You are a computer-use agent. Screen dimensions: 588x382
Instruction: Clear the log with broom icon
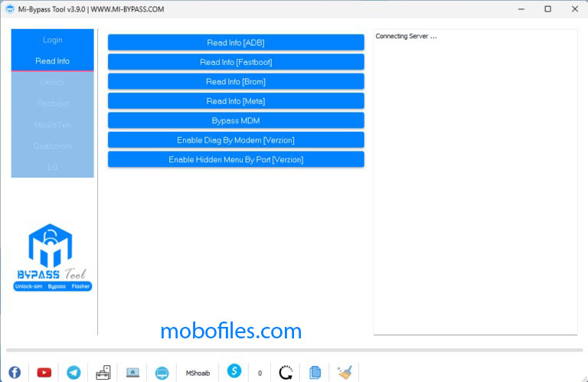pos(345,373)
